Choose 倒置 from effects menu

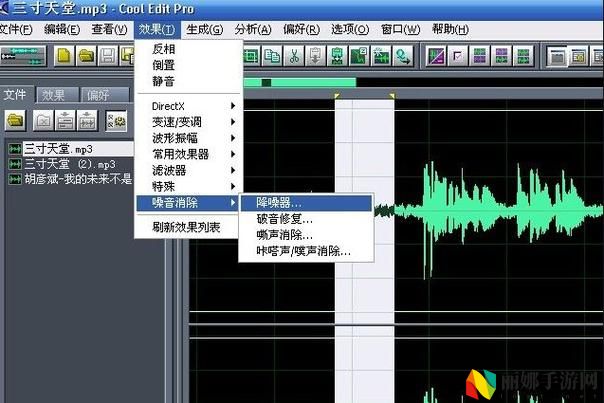[x=189, y=65]
